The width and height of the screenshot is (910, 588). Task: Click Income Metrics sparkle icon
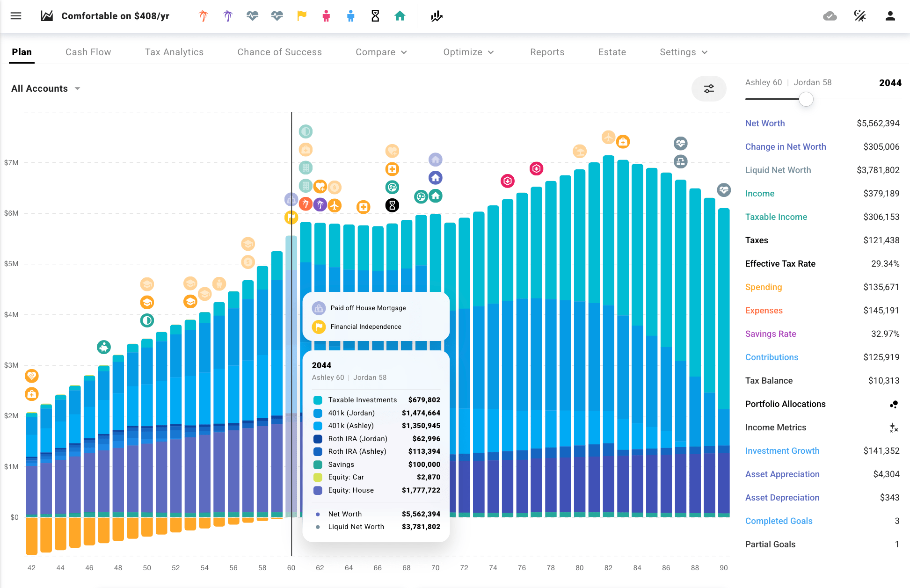[894, 428]
